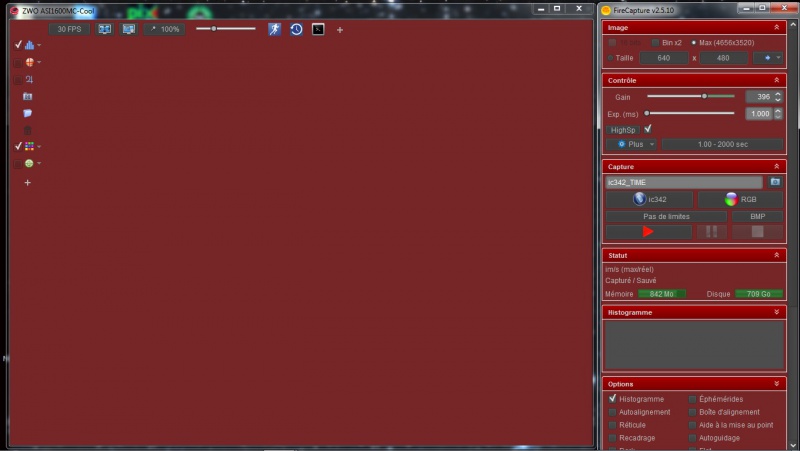Enable Aide à la mise au point checkbox
The height and width of the screenshot is (451, 800).
692,424
